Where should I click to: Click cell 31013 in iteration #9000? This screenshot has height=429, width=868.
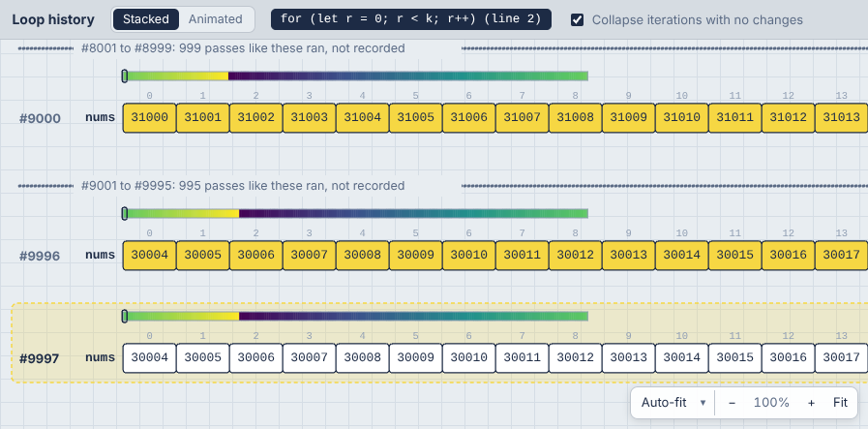click(x=842, y=118)
